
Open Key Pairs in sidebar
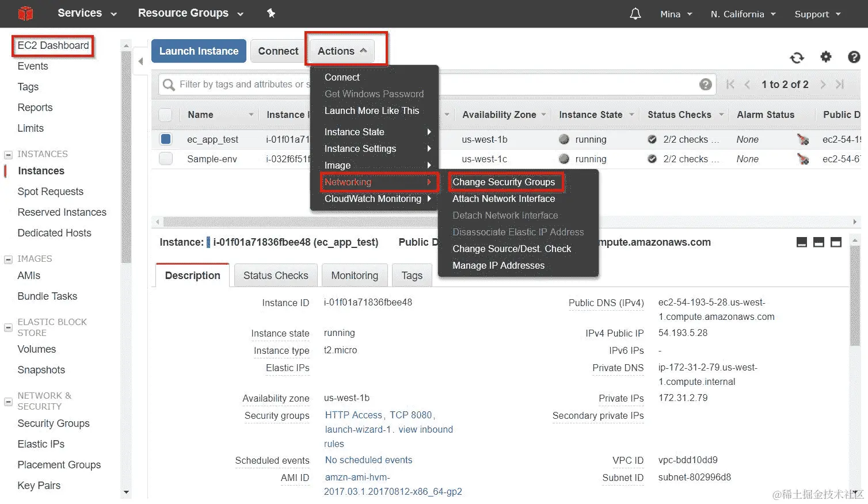39,486
